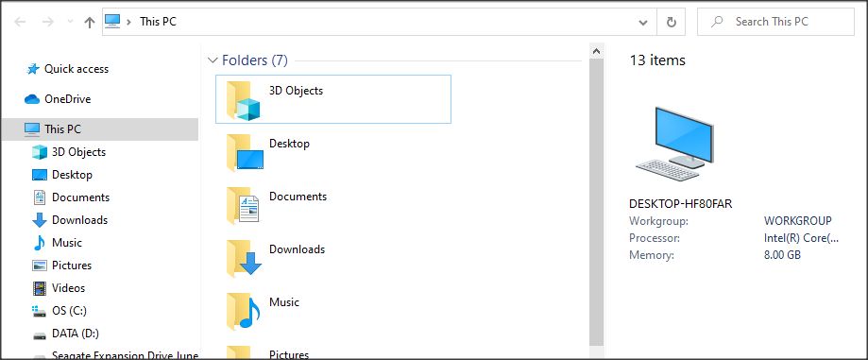
Task: Select 'This PC' in the address bar
Action: coord(158,22)
